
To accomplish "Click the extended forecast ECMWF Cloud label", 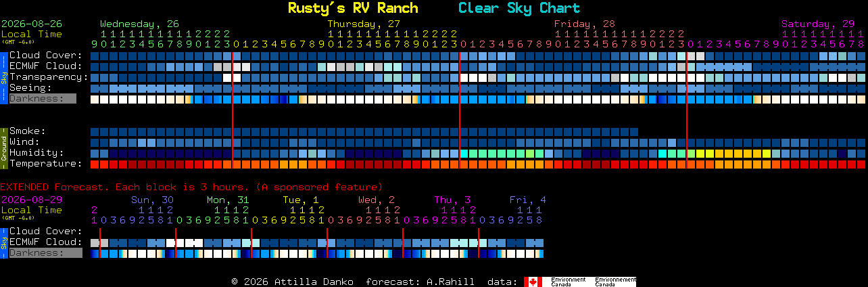I will point(46,242).
